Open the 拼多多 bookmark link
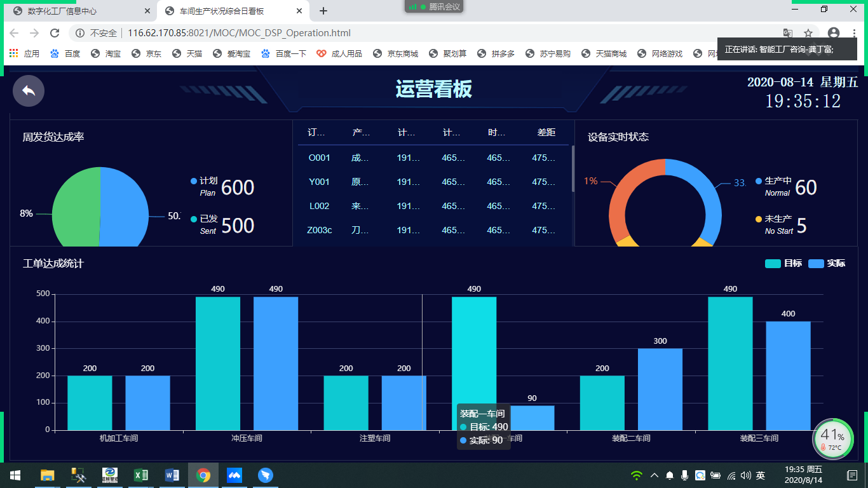This screenshot has width=868, height=488. click(496, 54)
